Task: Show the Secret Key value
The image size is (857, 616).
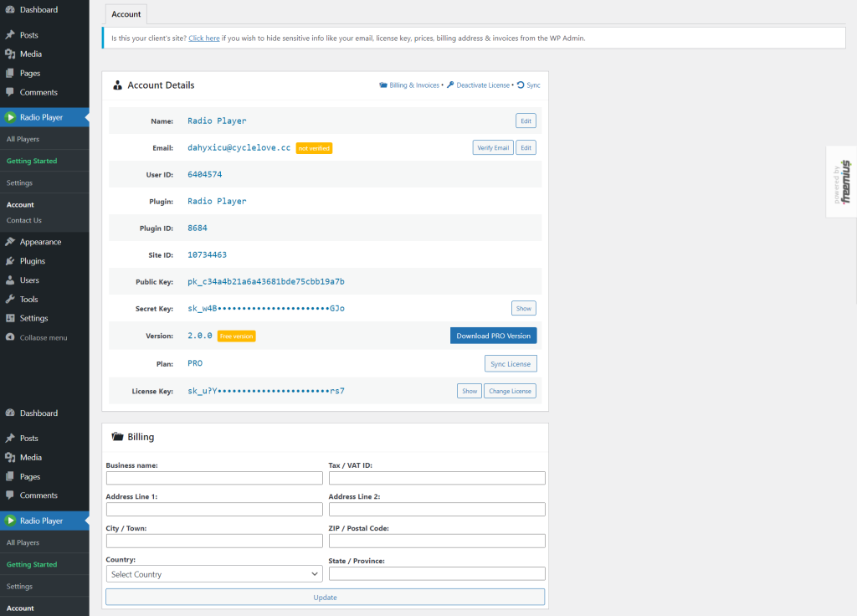Action: (524, 308)
